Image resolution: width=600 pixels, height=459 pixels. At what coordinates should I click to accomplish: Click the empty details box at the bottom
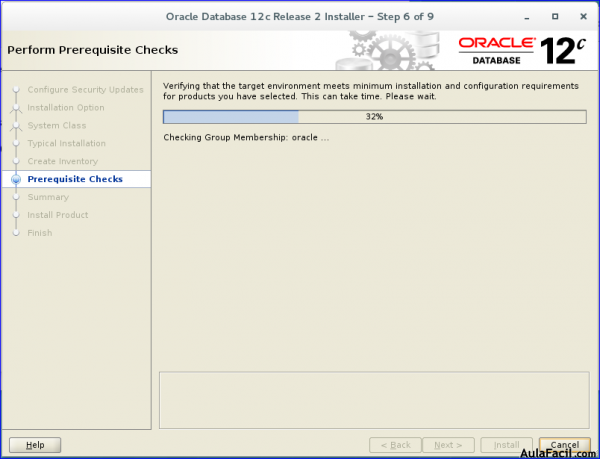[x=374, y=400]
